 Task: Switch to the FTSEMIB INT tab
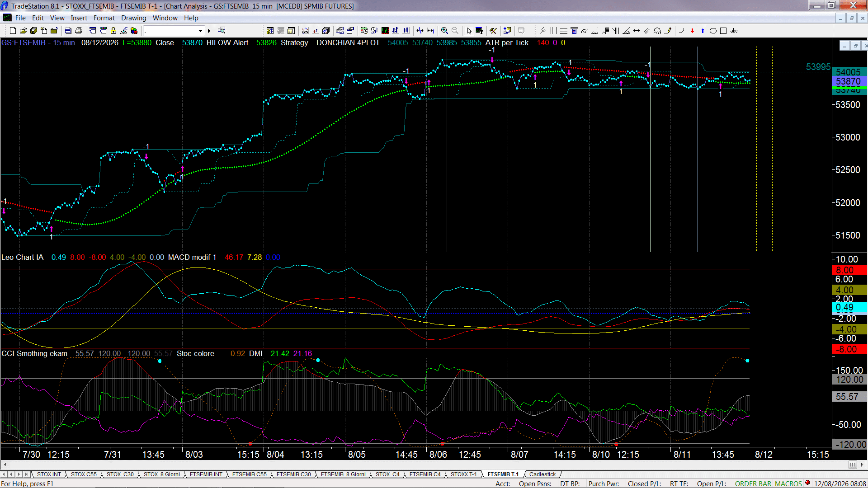206,474
